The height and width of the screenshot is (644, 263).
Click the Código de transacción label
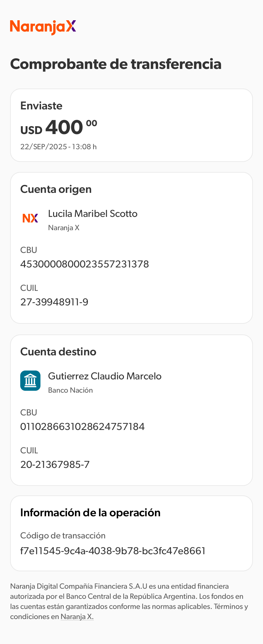click(63, 536)
